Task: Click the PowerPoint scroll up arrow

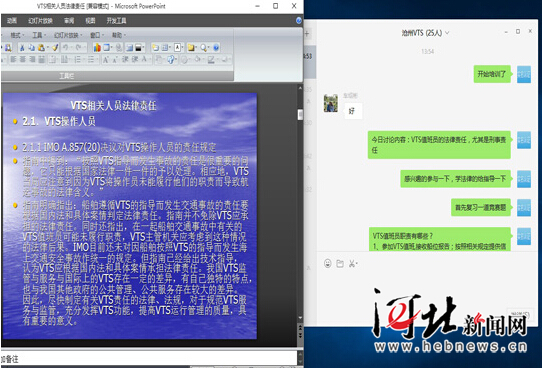Action: pyautogui.click(x=300, y=88)
